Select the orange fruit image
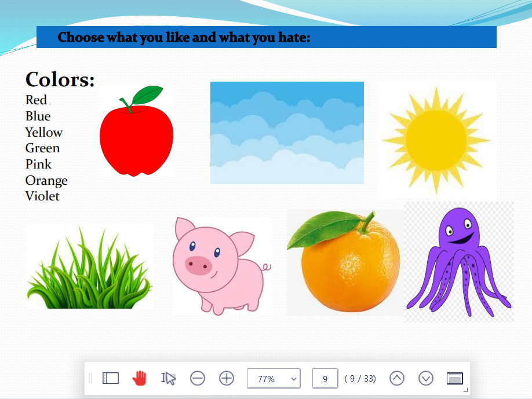Screen dimensions: 532x399 344,262
